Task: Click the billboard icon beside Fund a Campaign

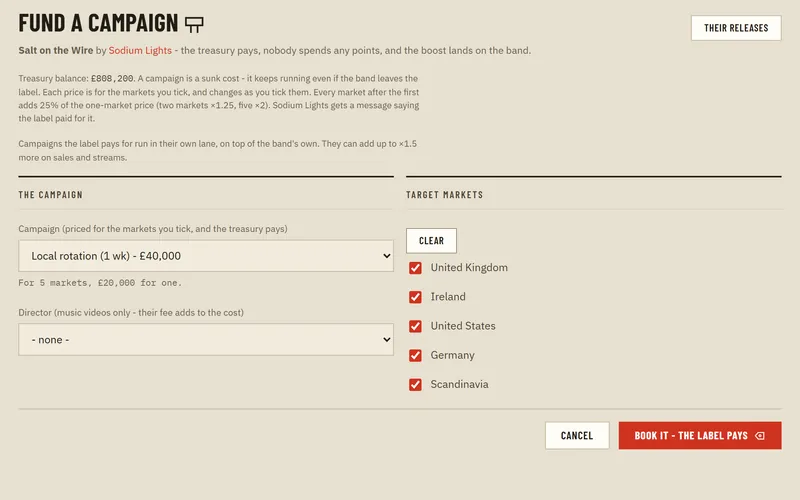Action: tap(194, 24)
